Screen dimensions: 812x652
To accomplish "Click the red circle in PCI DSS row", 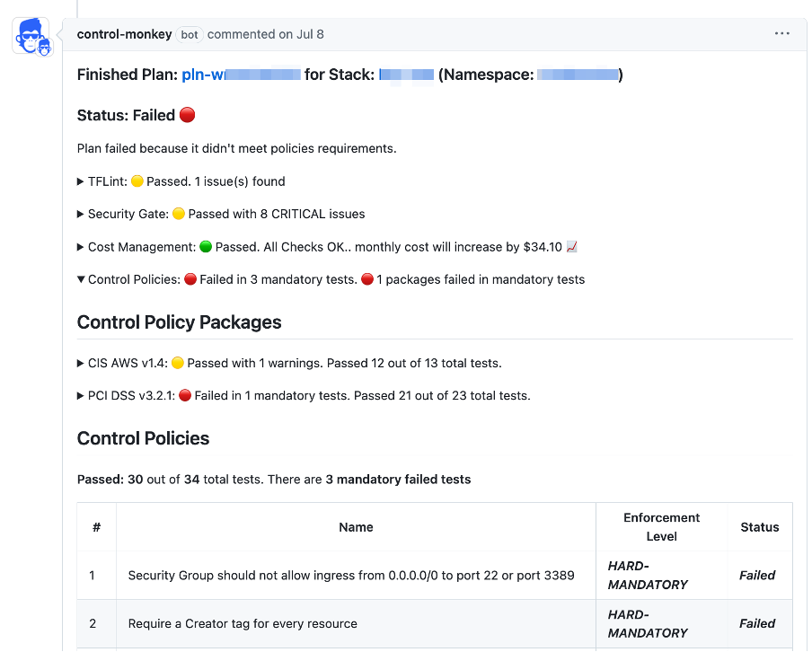I will point(185,396).
